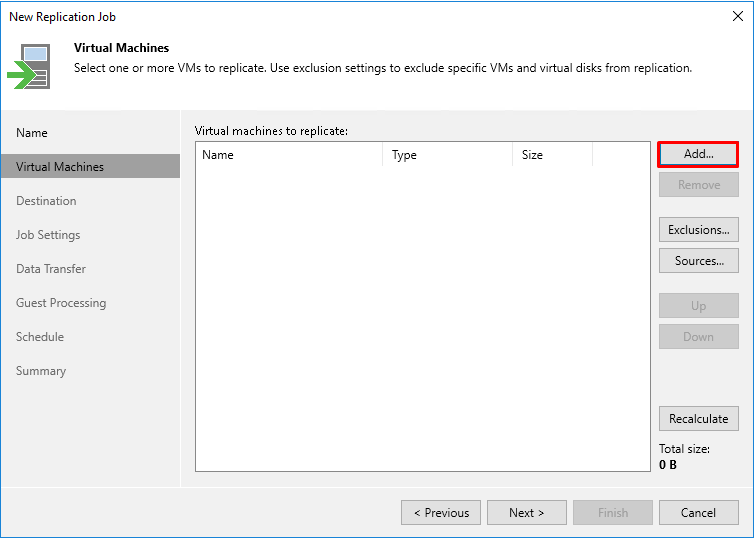Sort the list by Type column header
This screenshot has width=756, height=541.
[447, 155]
